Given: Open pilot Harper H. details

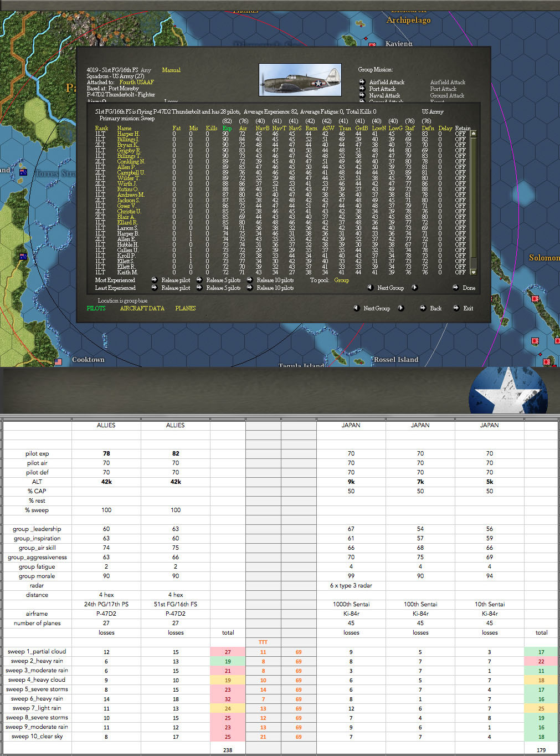Looking at the screenshot, I should [128, 134].
